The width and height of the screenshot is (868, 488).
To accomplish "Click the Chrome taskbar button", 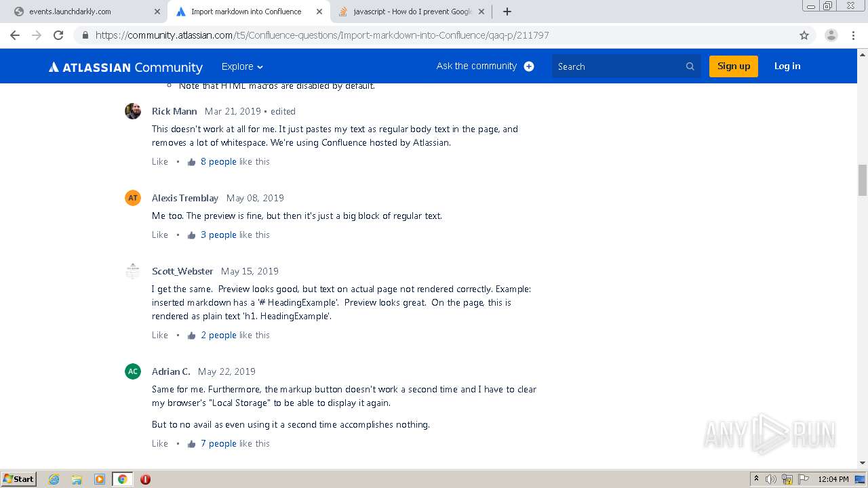I will (x=123, y=479).
